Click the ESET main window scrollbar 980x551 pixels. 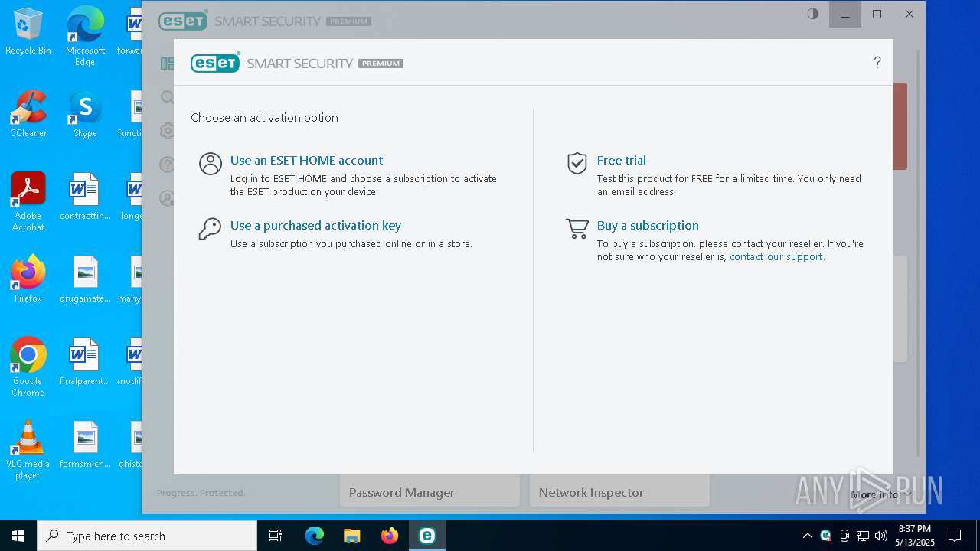click(x=919, y=253)
